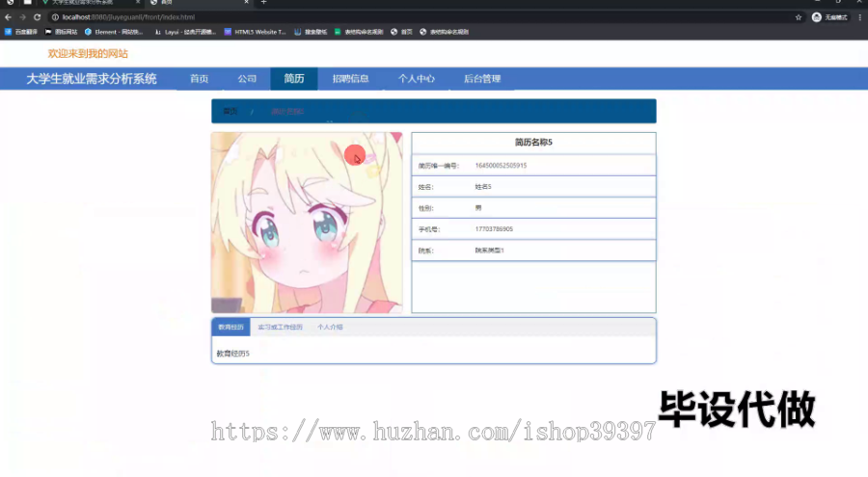Click the address bar URL localhost
868x477 pixels.
(x=128, y=17)
